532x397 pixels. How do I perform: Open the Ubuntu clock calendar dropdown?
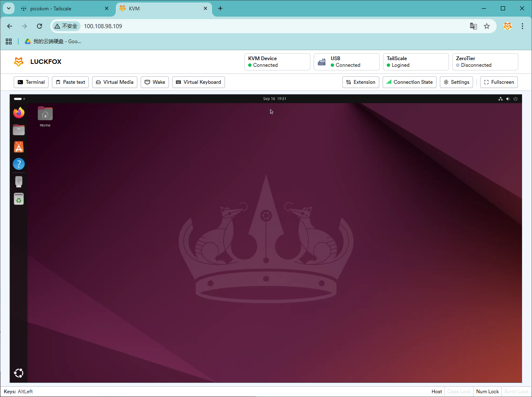pyautogui.click(x=274, y=99)
